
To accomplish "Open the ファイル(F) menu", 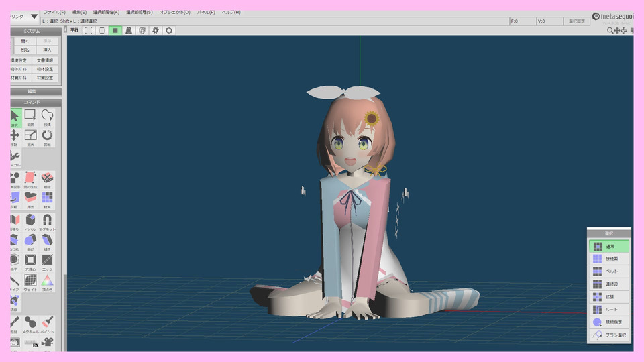I will 54,12.
